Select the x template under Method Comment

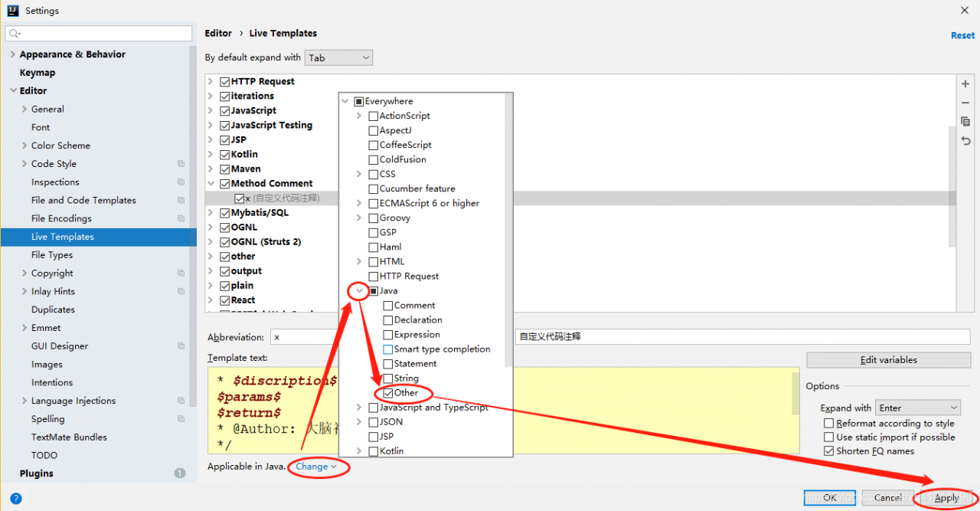tap(281, 198)
